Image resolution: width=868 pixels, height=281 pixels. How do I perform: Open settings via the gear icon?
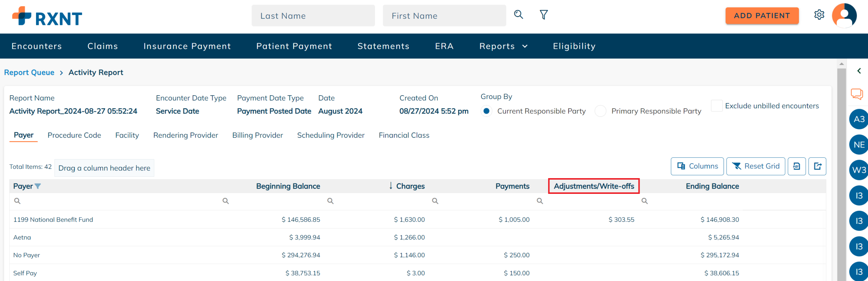pyautogui.click(x=819, y=15)
